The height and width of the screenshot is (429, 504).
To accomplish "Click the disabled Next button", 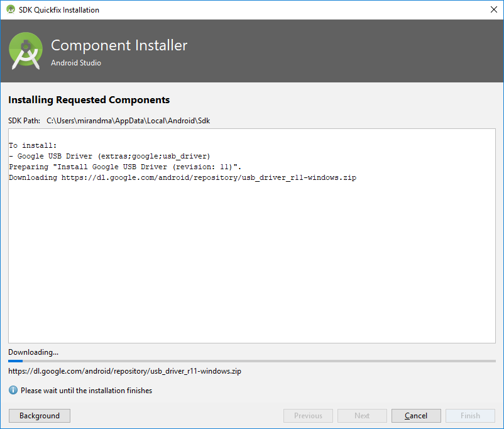I will [x=362, y=416].
